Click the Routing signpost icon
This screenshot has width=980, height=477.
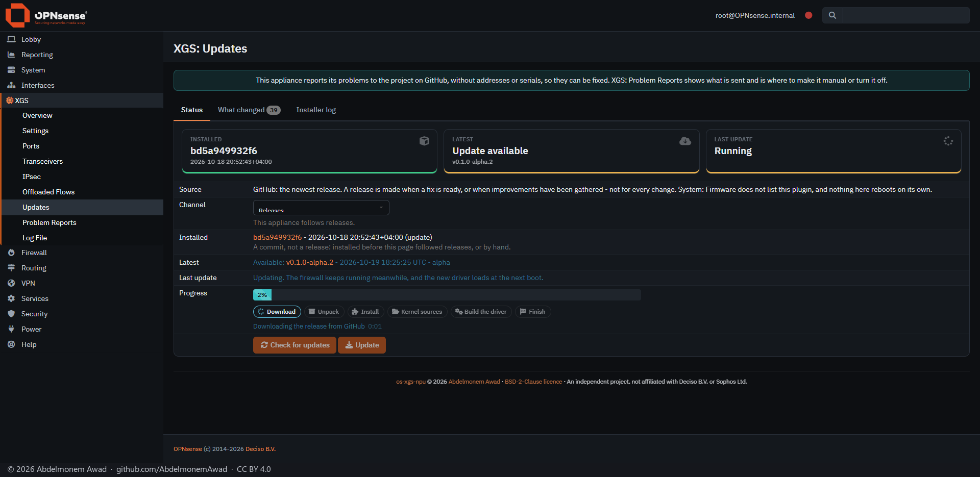[11, 268]
